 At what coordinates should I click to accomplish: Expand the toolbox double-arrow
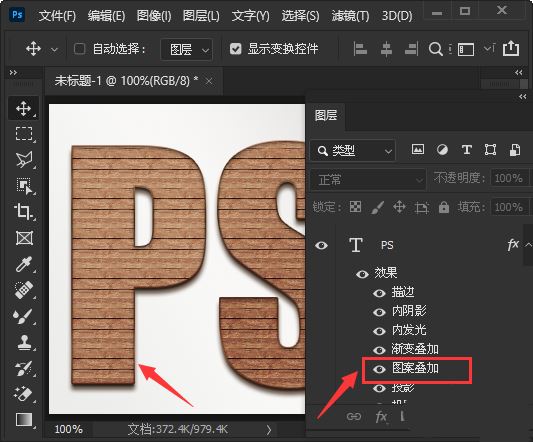point(13,72)
